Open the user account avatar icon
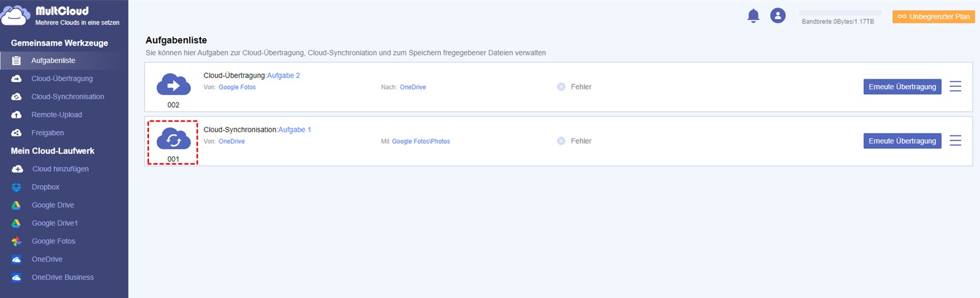 (x=777, y=16)
